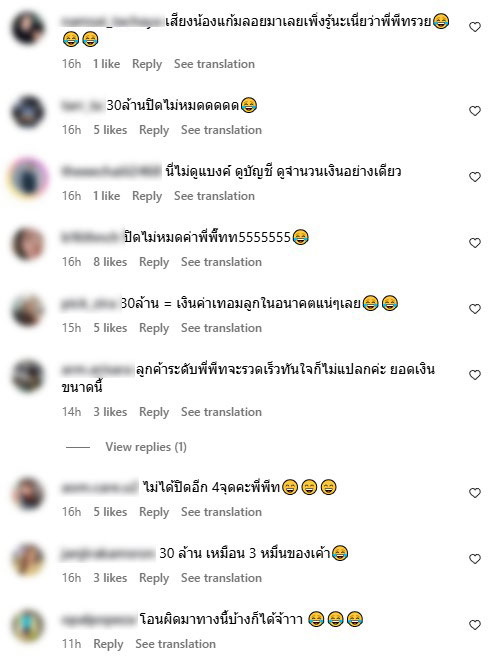Open profile picture of the 11h commenter

(x=28, y=626)
